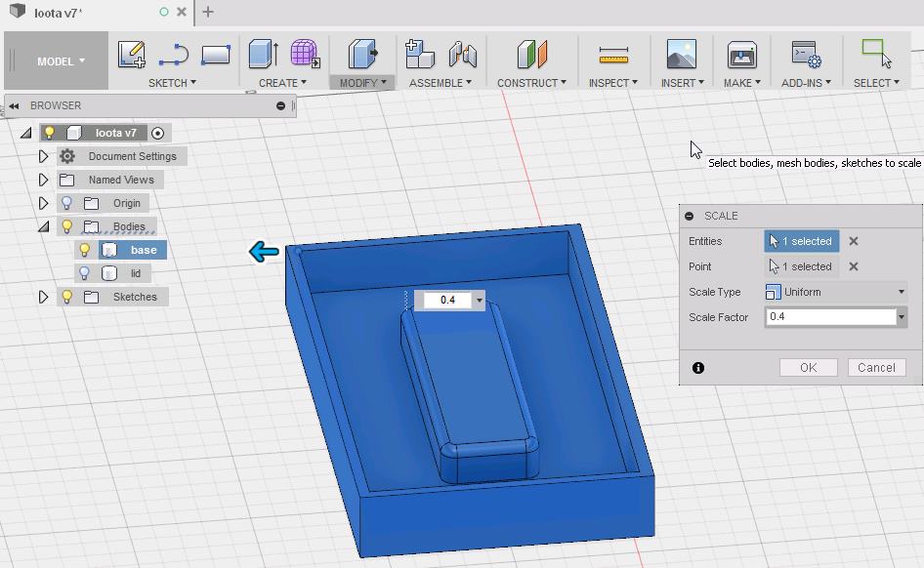Screen dimensions: 924x568
Task: Open the INSERT menu
Action: tap(683, 83)
